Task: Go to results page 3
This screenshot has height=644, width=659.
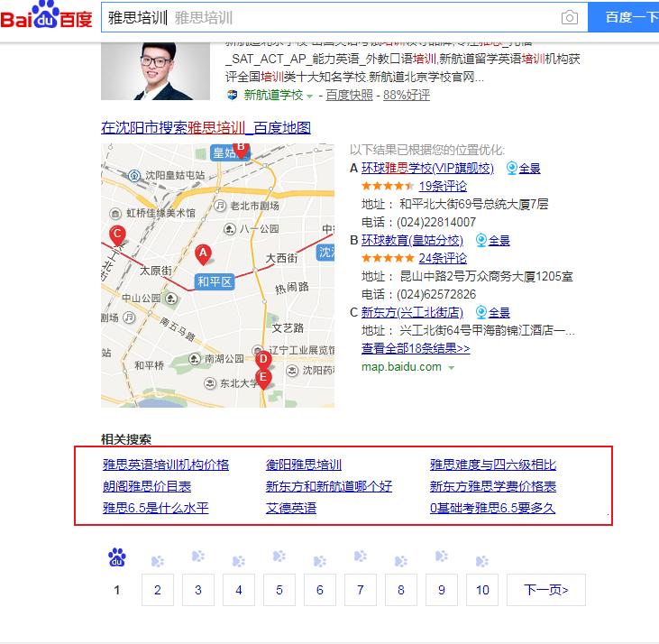Action: click(198, 590)
